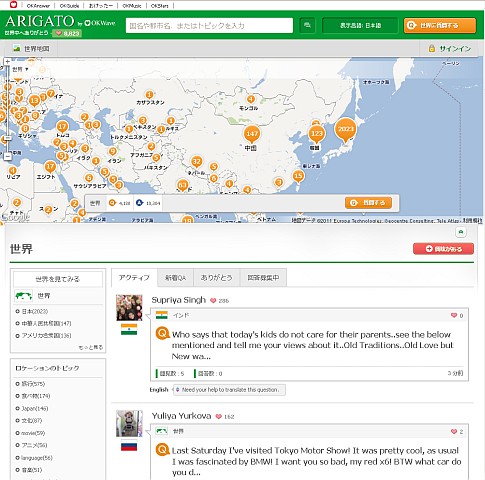Select the ありがとう tab
The image size is (485, 480).
pyautogui.click(x=216, y=278)
